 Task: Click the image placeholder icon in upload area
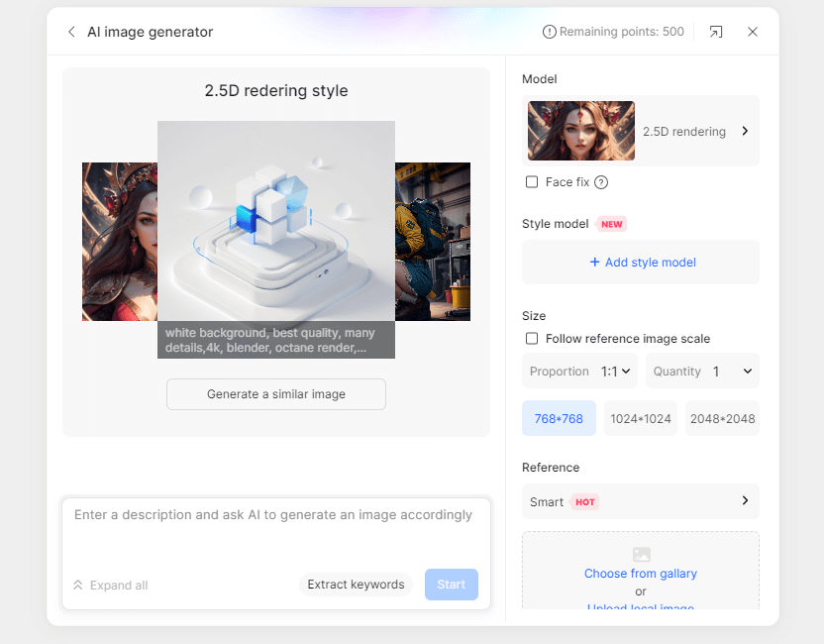(x=641, y=554)
